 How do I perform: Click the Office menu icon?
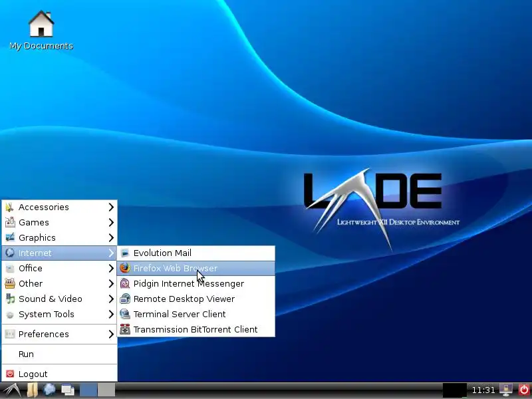point(10,268)
